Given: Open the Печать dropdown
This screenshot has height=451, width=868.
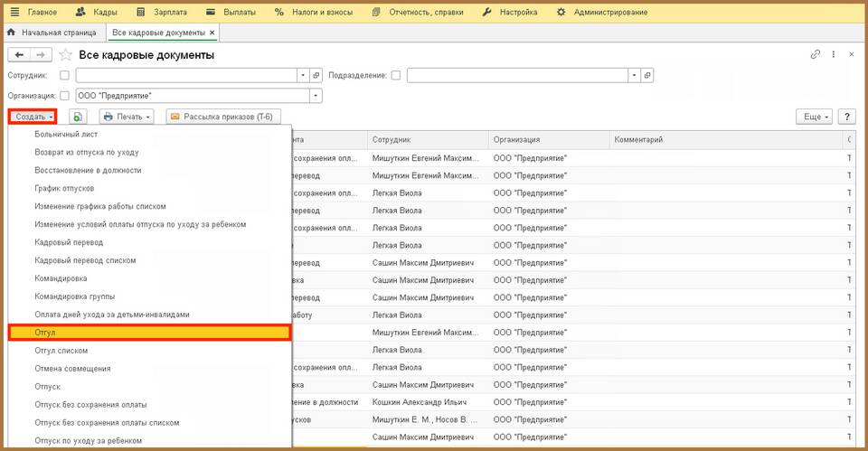Looking at the screenshot, I should [x=127, y=117].
